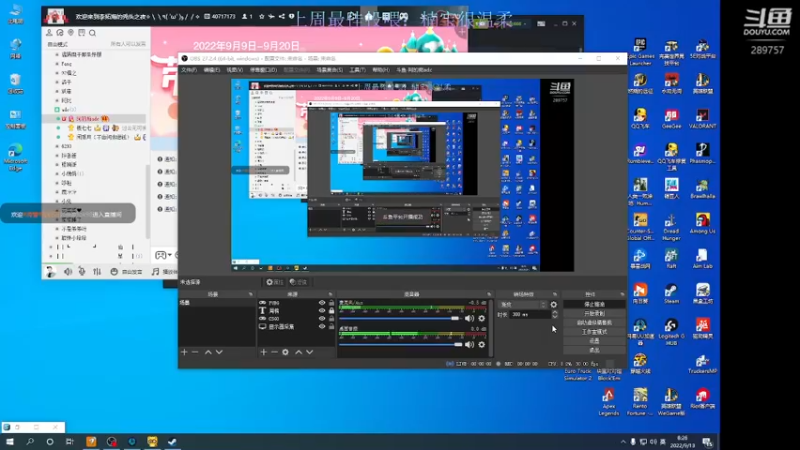
Task: Start virtual camera button in Controls
Action: (594, 322)
